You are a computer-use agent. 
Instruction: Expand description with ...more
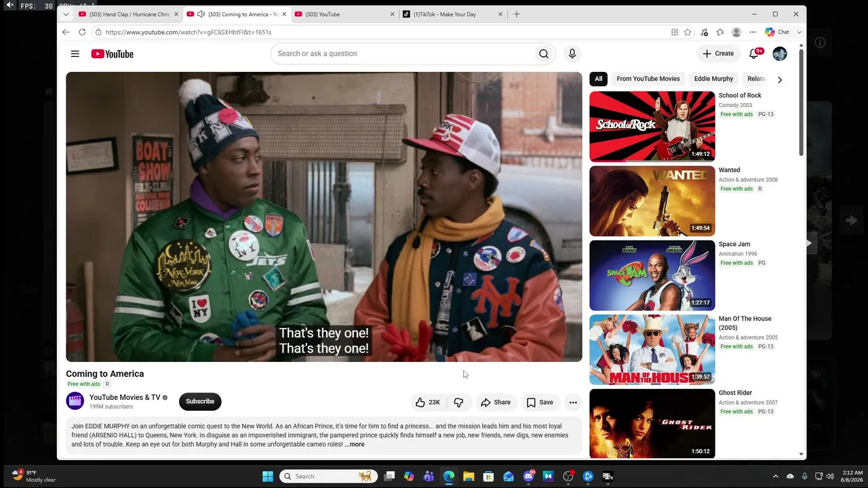tap(355, 445)
